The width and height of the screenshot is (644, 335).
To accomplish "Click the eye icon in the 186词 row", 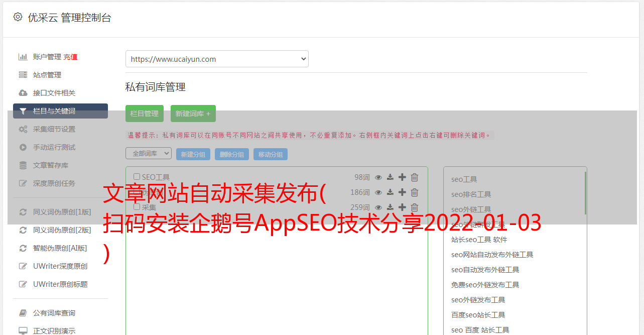I will pyautogui.click(x=378, y=192).
